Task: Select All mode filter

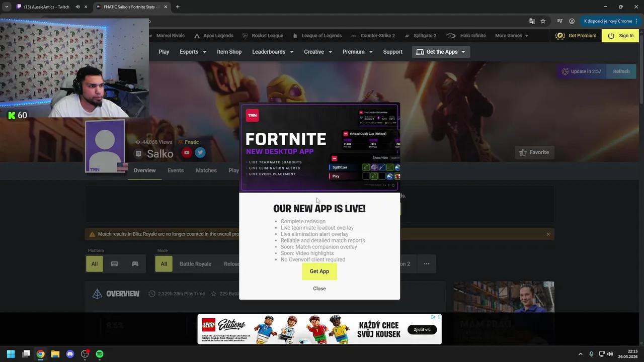Action: (x=164, y=264)
